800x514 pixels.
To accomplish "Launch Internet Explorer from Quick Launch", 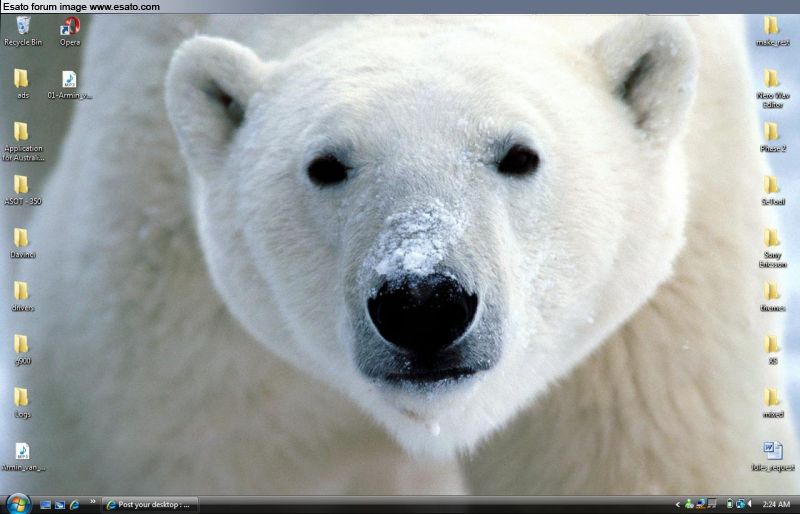I will pos(74,505).
